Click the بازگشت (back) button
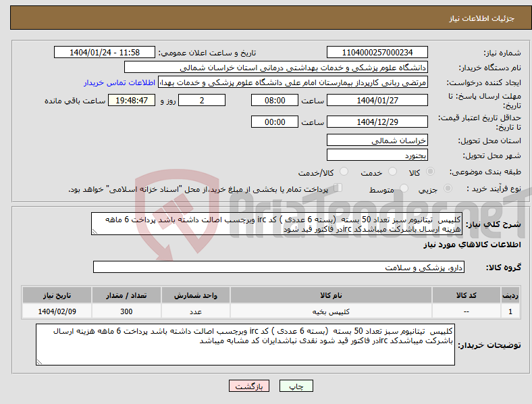This screenshot has height=404, width=532. click(249, 386)
